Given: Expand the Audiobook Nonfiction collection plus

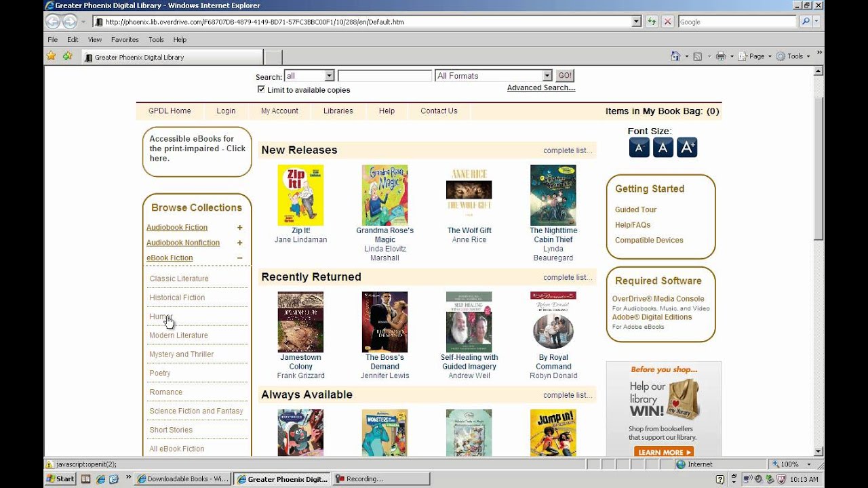Looking at the screenshot, I should [x=239, y=243].
